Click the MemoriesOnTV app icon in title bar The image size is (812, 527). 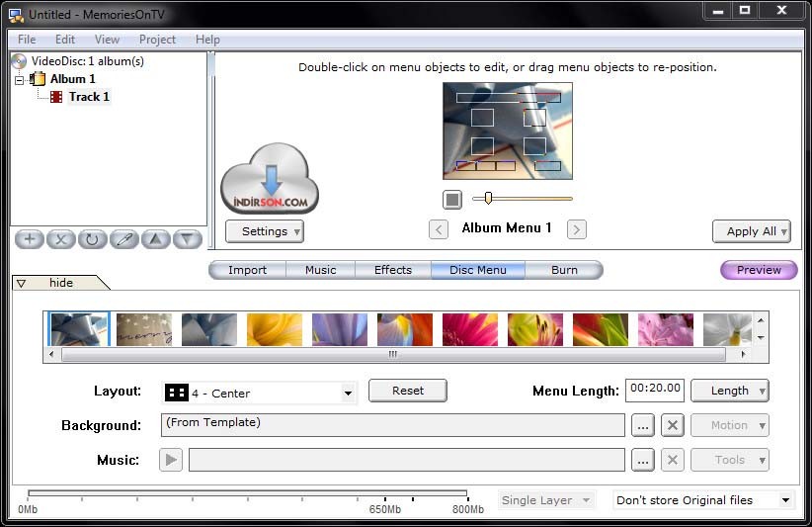(16, 15)
